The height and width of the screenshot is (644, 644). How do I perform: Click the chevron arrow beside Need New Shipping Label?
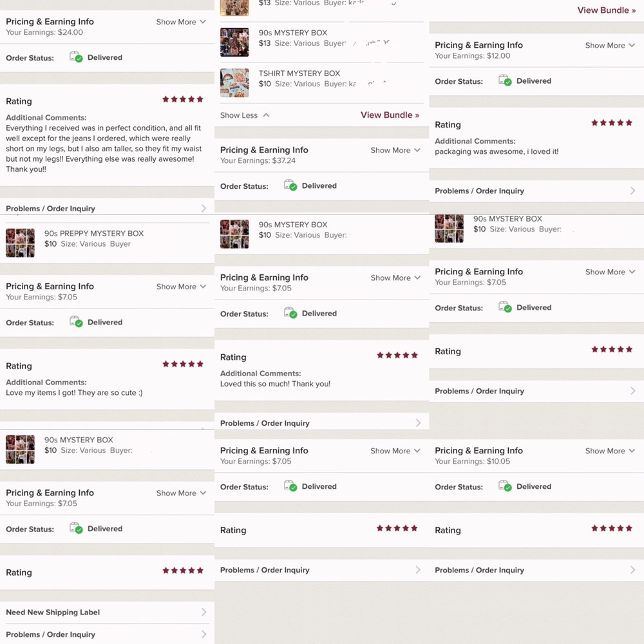point(204,612)
